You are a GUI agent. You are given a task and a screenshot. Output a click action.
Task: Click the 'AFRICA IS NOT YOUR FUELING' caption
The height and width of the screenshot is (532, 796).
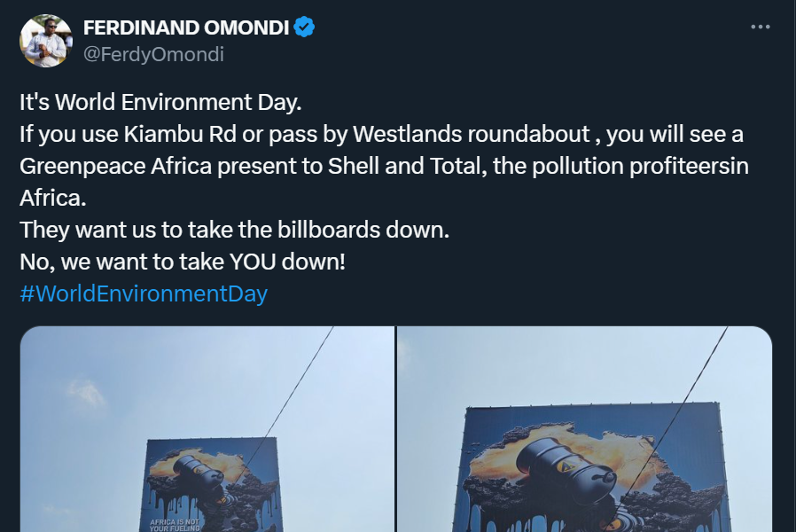[x=175, y=525]
